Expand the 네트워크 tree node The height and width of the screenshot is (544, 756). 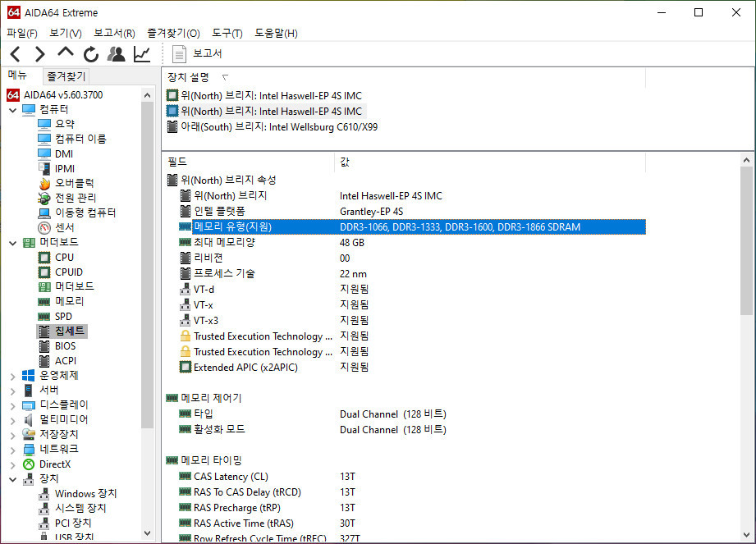pos(13,450)
